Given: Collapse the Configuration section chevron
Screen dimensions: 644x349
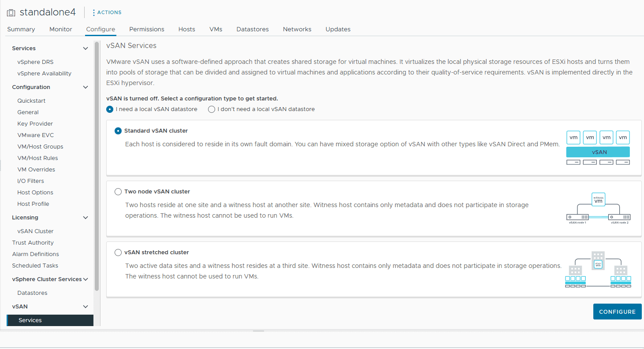Looking at the screenshot, I should point(86,87).
